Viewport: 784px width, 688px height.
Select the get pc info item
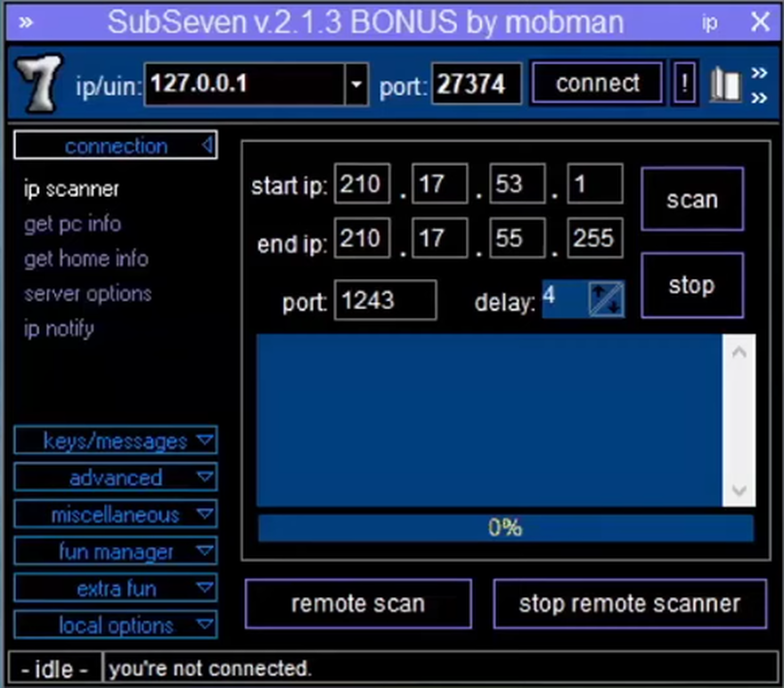pos(72,224)
